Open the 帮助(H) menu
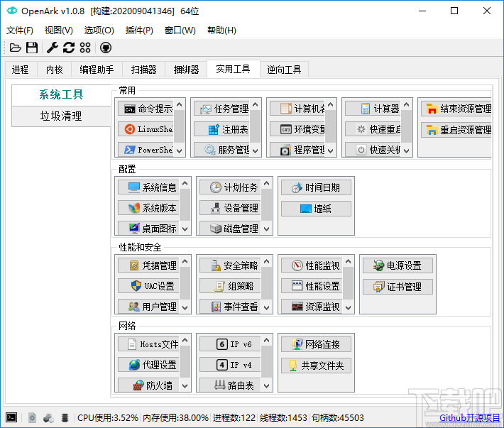 click(221, 31)
